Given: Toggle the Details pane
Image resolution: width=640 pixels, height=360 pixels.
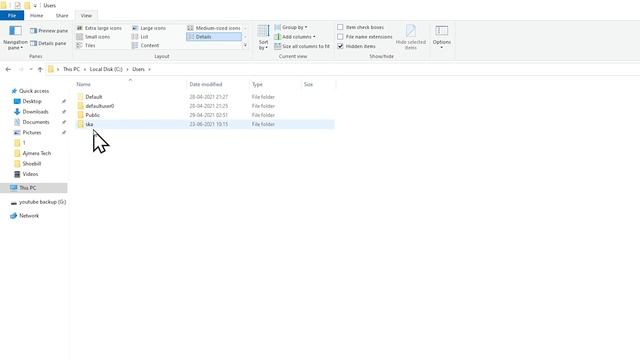Looking at the screenshot, I should point(48,43).
